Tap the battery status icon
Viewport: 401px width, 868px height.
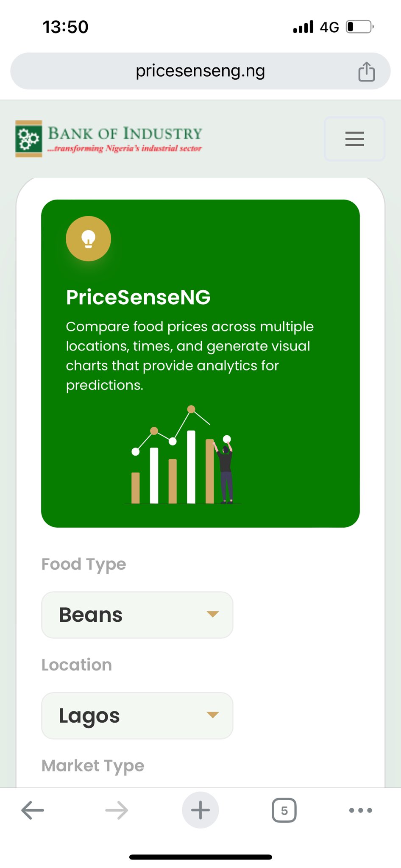coord(359,27)
